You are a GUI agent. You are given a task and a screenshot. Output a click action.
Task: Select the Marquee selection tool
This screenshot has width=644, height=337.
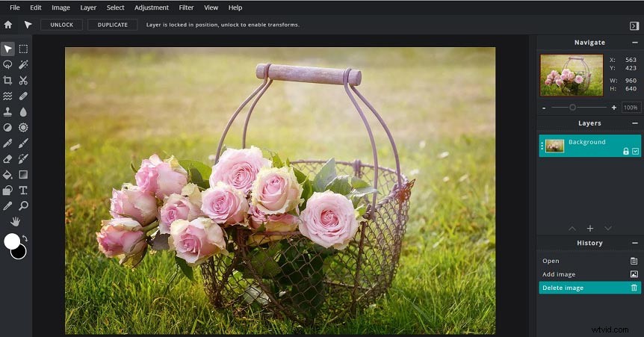[x=23, y=49]
